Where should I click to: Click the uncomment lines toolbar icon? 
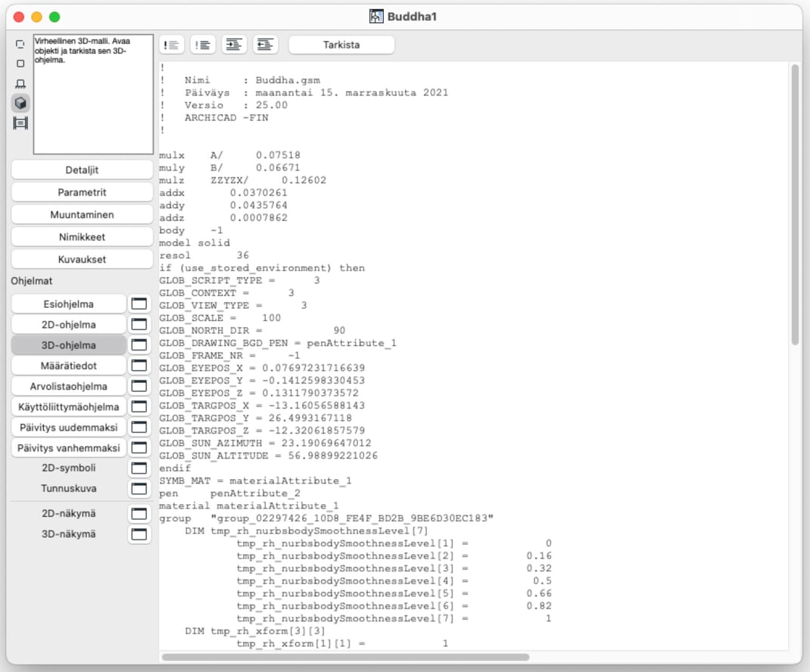click(x=203, y=45)
